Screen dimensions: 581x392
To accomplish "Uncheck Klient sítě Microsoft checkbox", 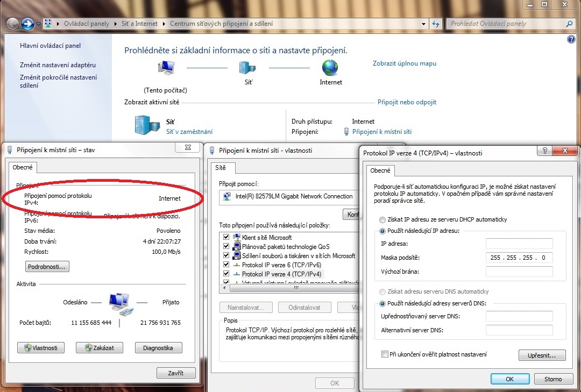I will point(226,237).
